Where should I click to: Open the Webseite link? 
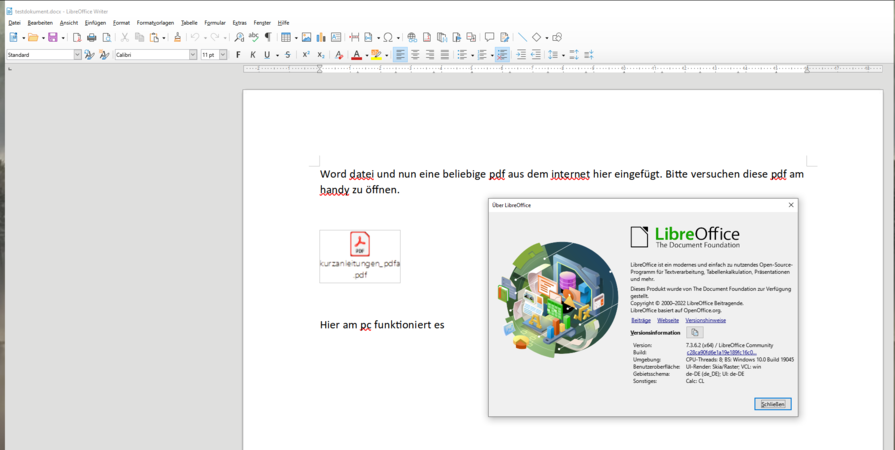pos(668,320)
